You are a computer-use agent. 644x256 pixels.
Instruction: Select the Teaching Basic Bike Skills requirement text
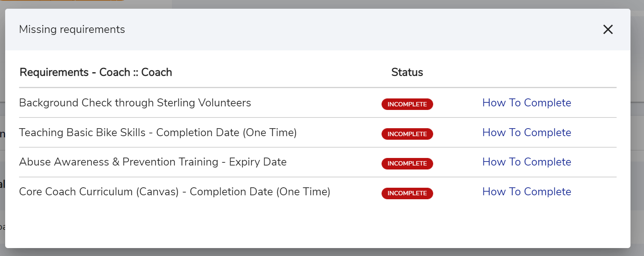pos(158,133)
